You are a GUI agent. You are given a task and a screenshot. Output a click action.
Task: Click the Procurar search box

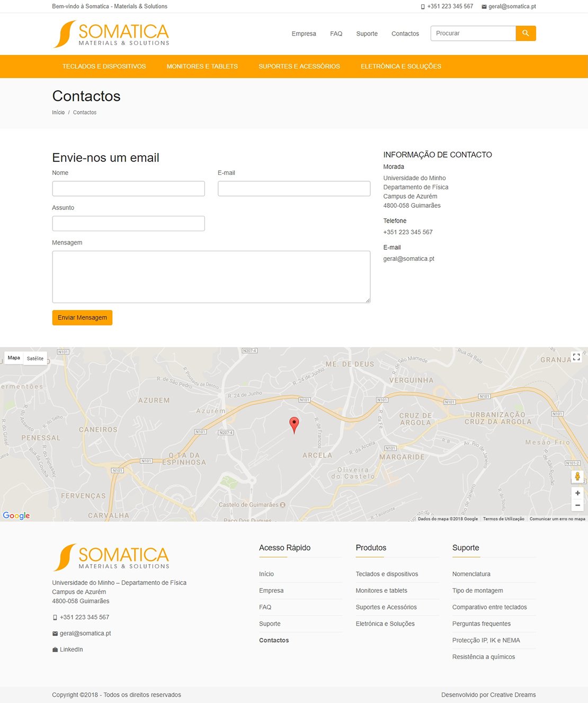point(473,33)
